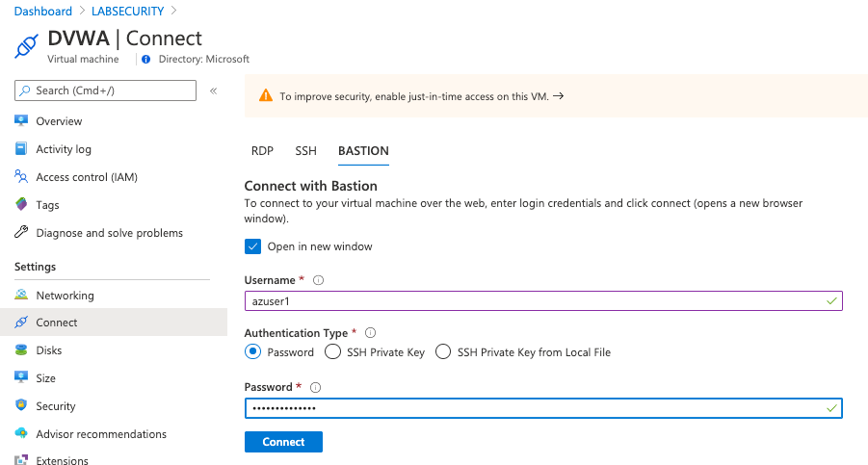Click the Password input field
868x465 pixels.
pyautogui.click(x=535, y=408)
